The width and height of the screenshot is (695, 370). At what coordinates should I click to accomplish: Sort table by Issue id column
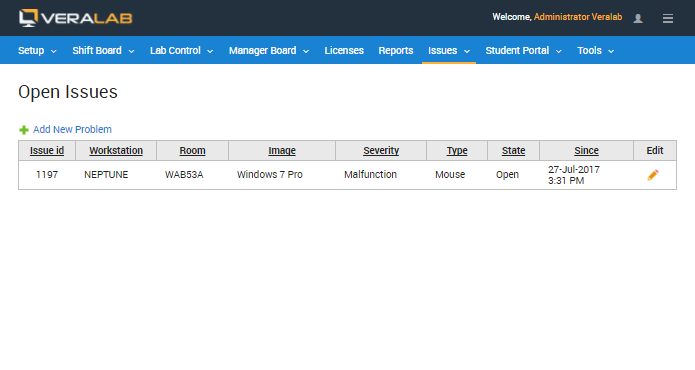tap(47, 151)
